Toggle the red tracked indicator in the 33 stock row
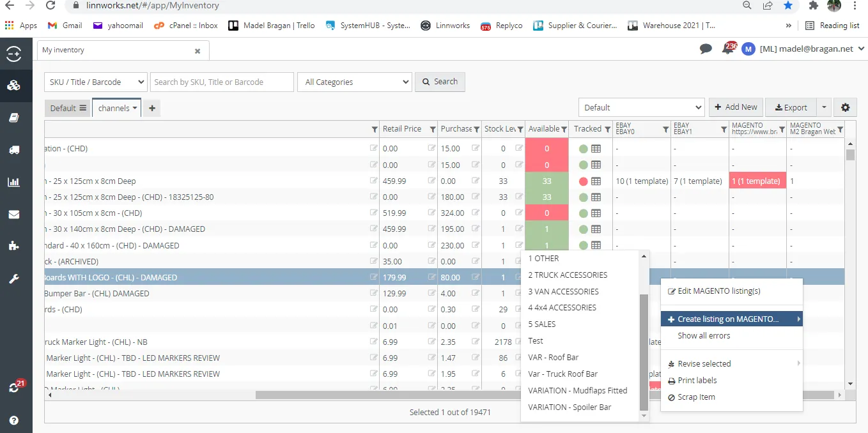Screen dimensions: 868x433 pos(583,181)
